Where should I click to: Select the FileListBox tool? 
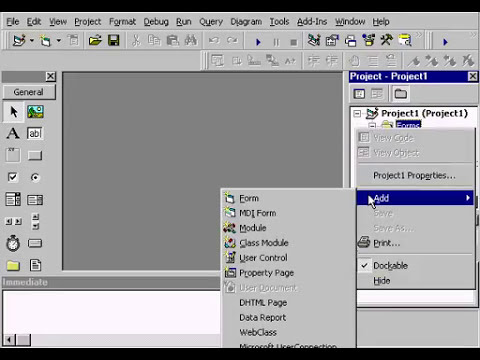35,265
